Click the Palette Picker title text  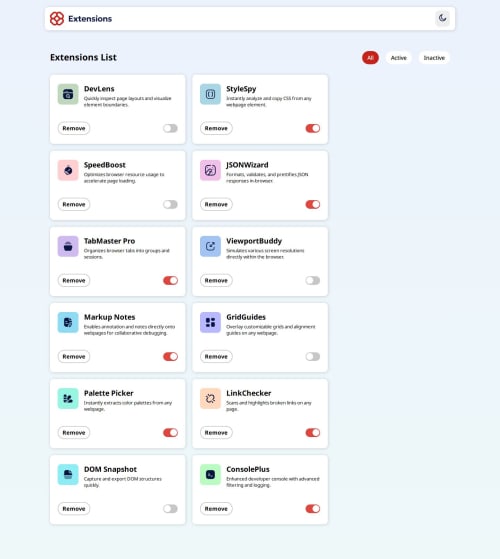(108, 393)
